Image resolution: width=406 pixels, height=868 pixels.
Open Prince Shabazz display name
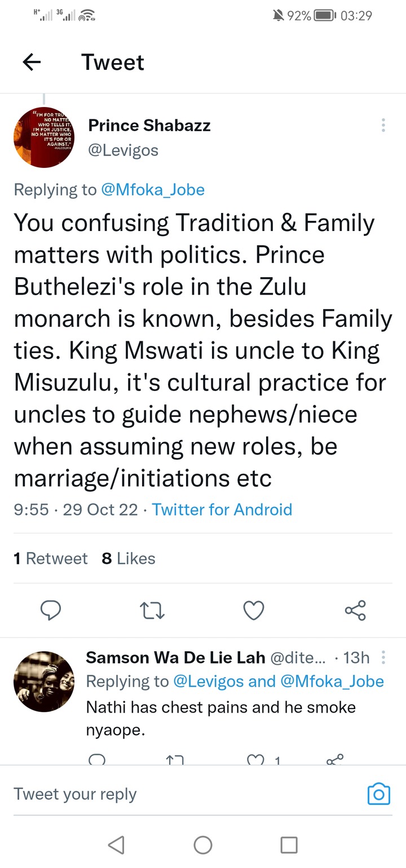(149, 125)
